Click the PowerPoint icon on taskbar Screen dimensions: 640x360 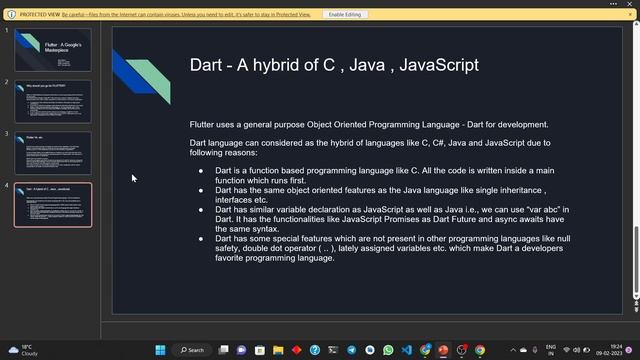click(443, 350)
